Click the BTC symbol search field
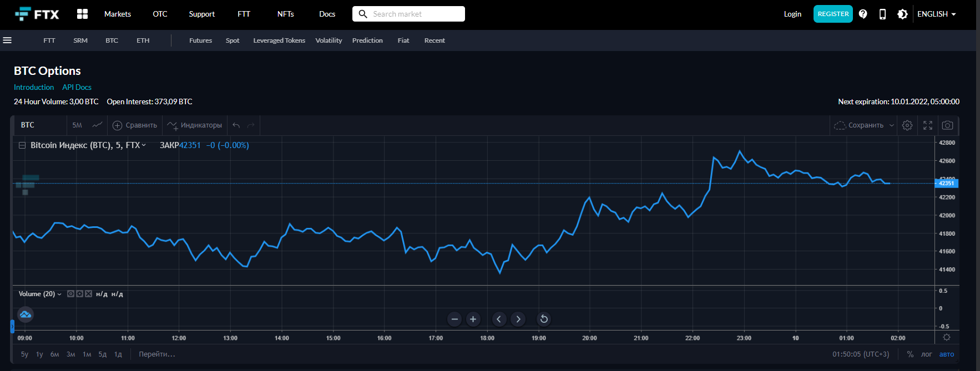 40,125
